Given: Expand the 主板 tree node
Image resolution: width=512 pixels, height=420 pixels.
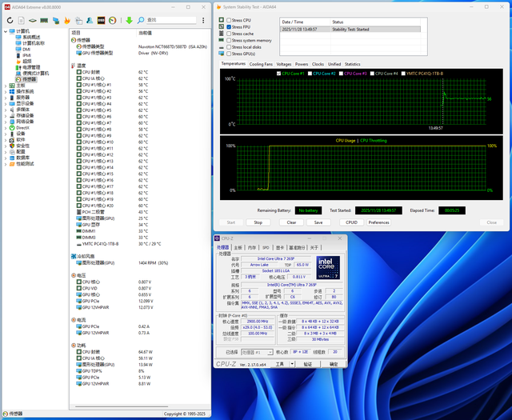Looking at the screenshot, I should [x=7, y=86].
